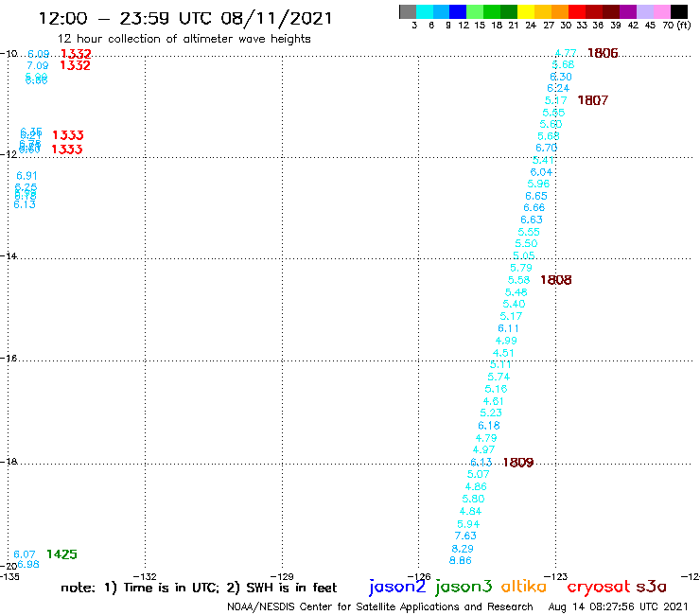
Task: Click the wave height value '6.70'
Action: [547, 148]
